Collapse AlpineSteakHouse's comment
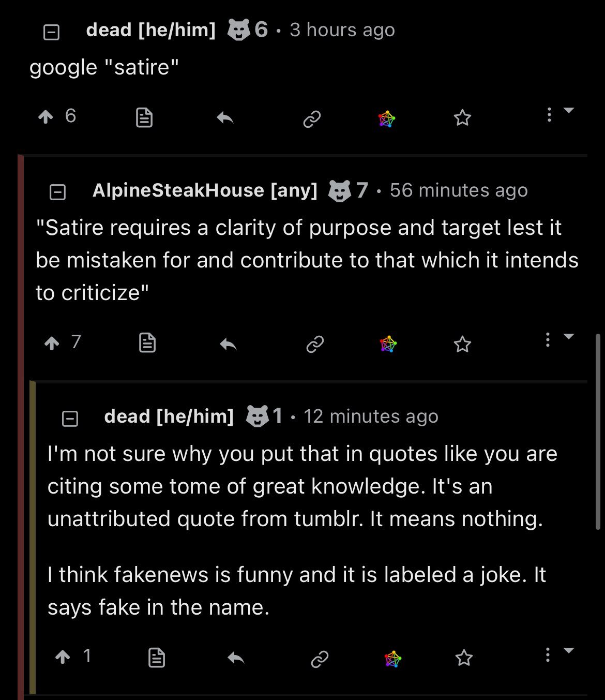Image resolution: width=605 pixels, height=700 pixels. click(57, 192)
